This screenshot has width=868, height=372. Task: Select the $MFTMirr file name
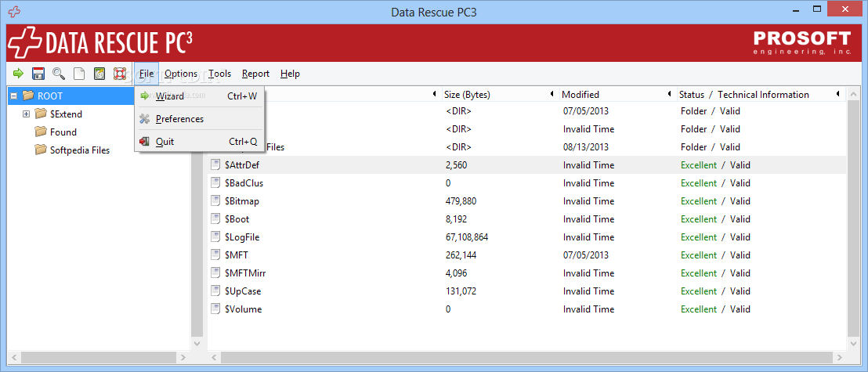[x=246, y=273]
